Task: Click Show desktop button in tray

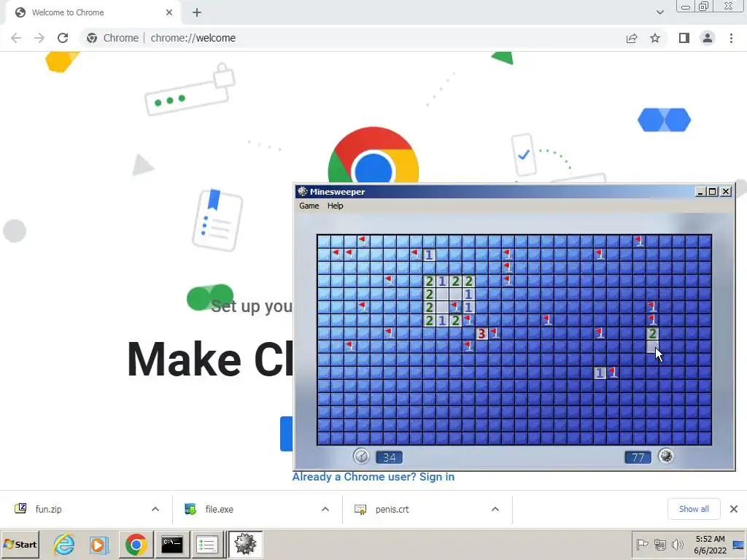Action: (x=739, y=544)
